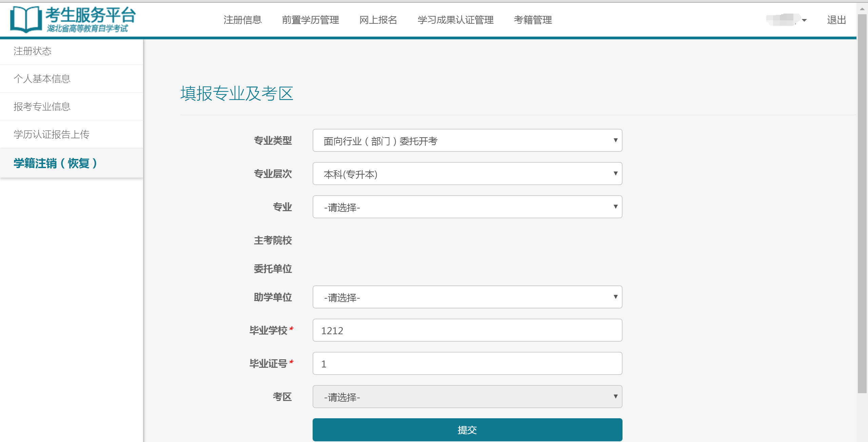Click the vertical scrollbar thumb
The width and height of the screenshot is (868, 442).
862,203
